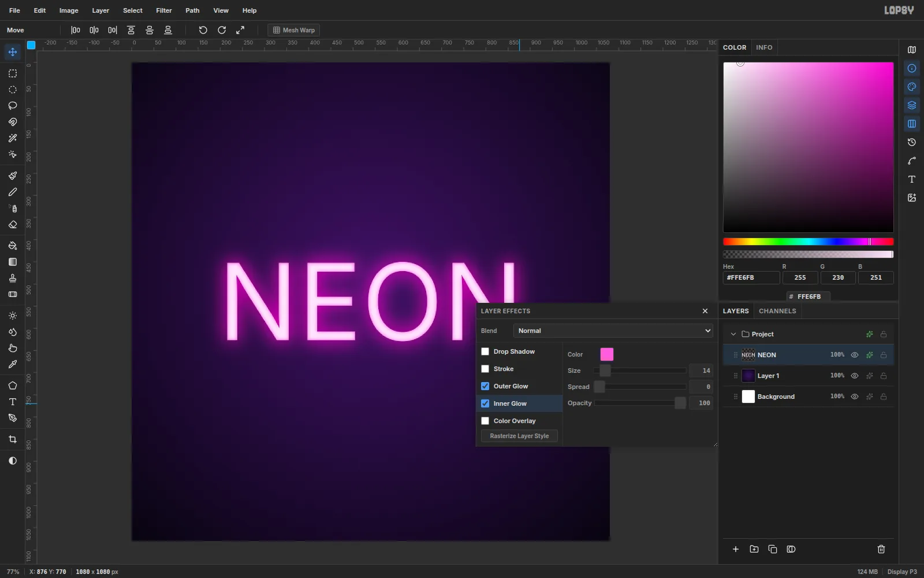Image resolution: width=924 pixels, height=578 pixels.
Task: Select the Magnetic Lasso tool
Action: point(13,122)
